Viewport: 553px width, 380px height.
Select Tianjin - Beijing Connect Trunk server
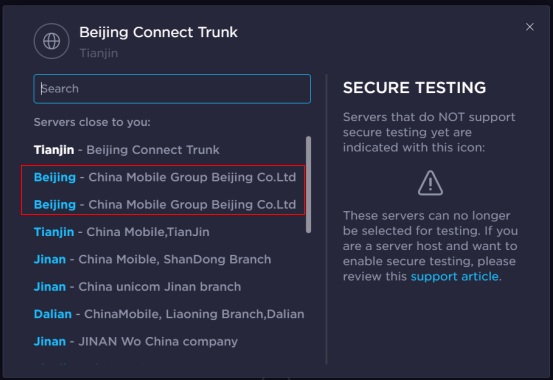(127, 150)
